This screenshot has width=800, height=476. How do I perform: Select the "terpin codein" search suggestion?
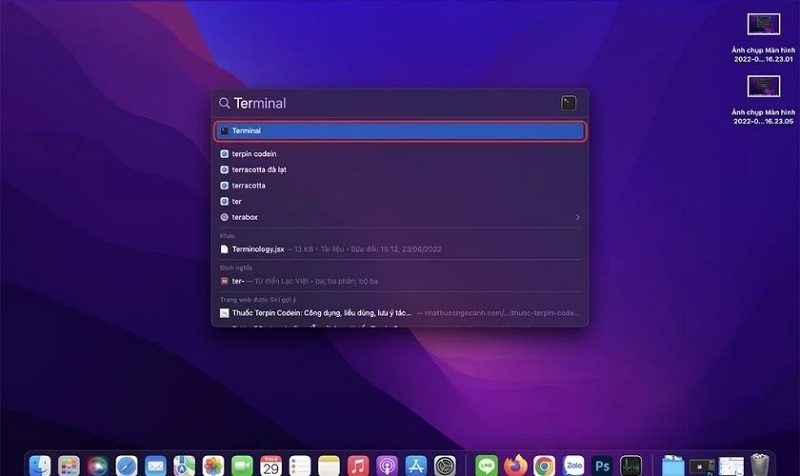(x=254, y=154)
